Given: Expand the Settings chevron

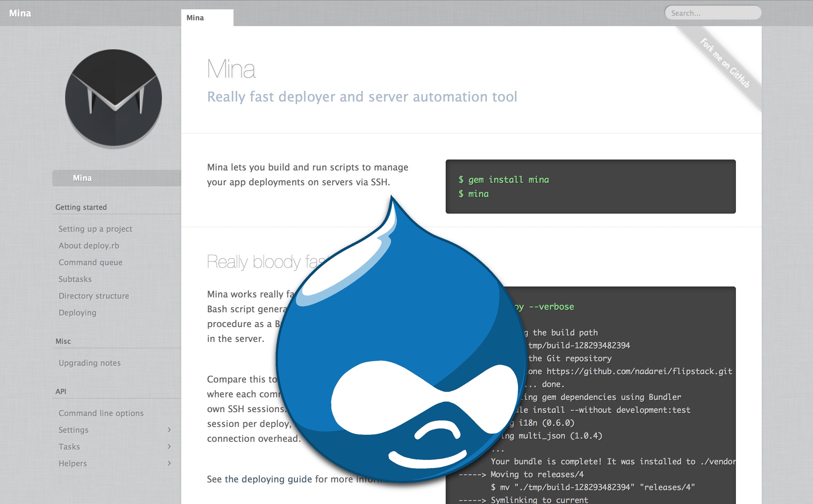Looking at the screenshot, I should pos(169,430).
